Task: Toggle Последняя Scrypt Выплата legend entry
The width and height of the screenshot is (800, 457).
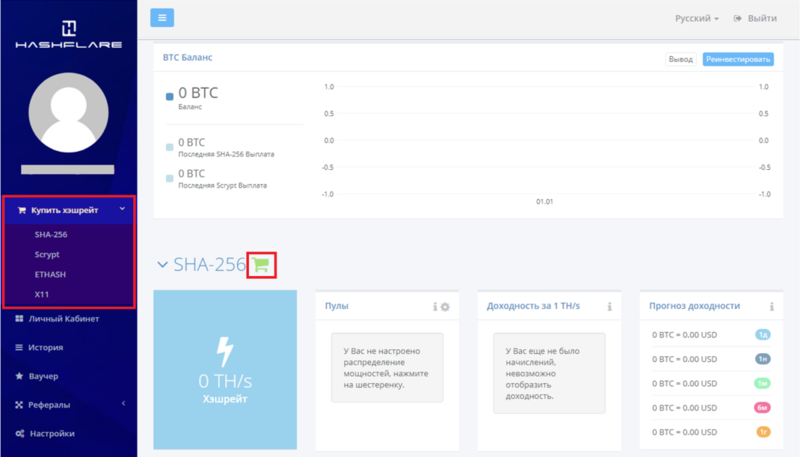Action: point(170,177)
